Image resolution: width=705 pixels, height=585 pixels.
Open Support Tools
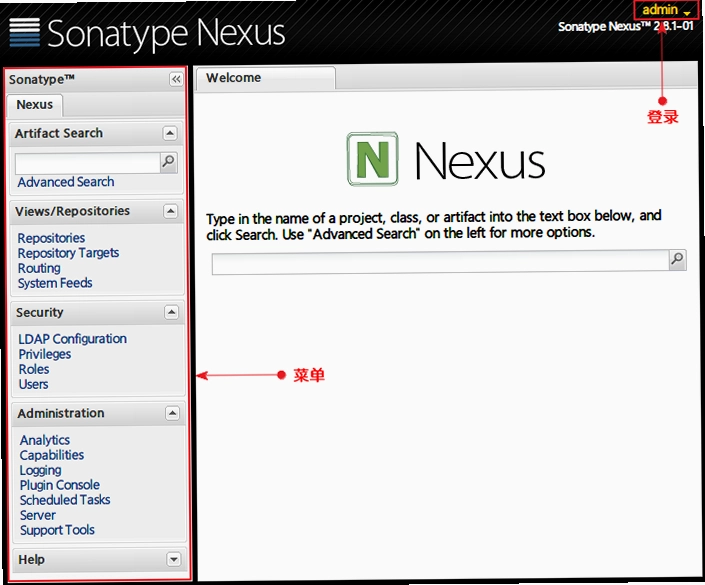click(57, 530)
